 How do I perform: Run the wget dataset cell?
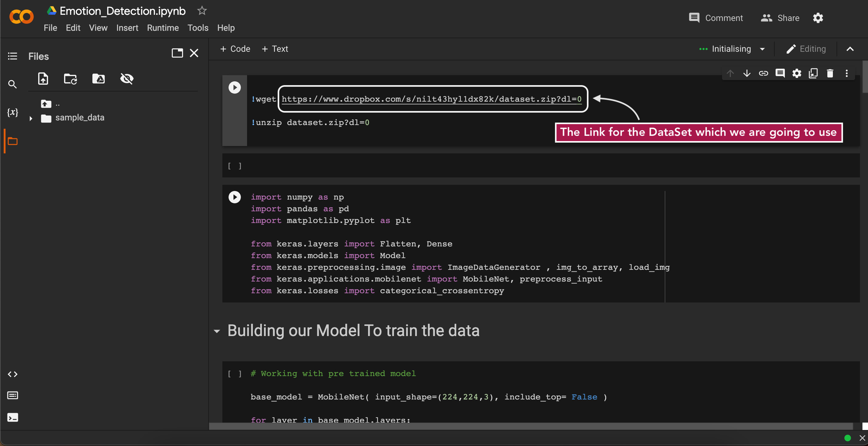click(x=234, y=87)
